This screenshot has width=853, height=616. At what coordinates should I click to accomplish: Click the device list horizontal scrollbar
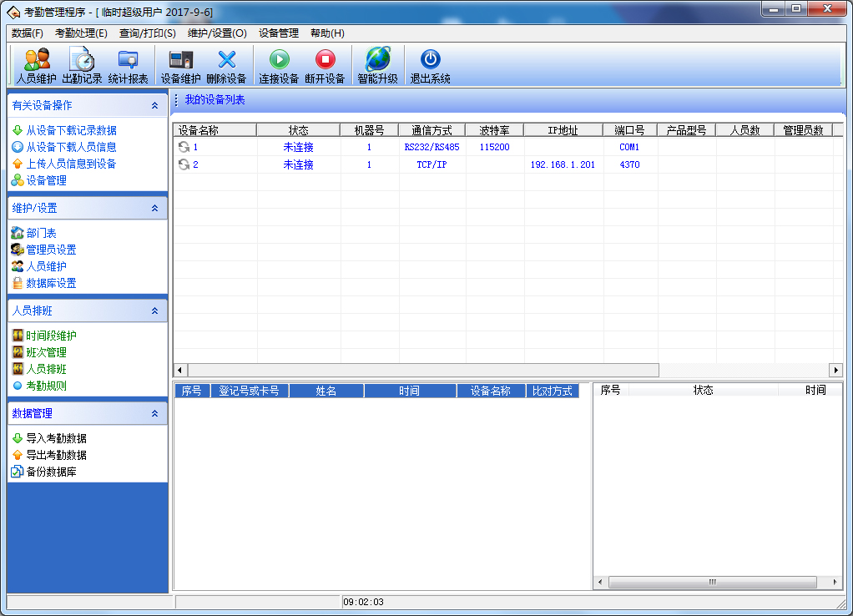coord(416,370)
